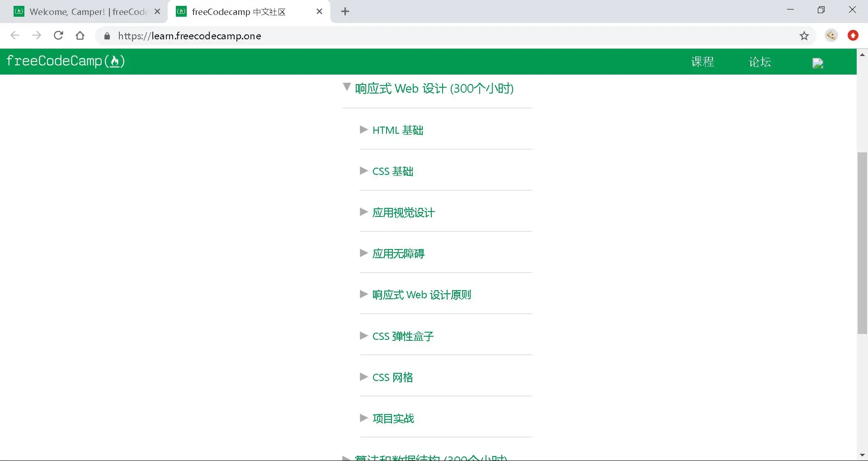Bookmark this page with the star icon
Screen dimensions: 868x461
(x=804, y=35)
